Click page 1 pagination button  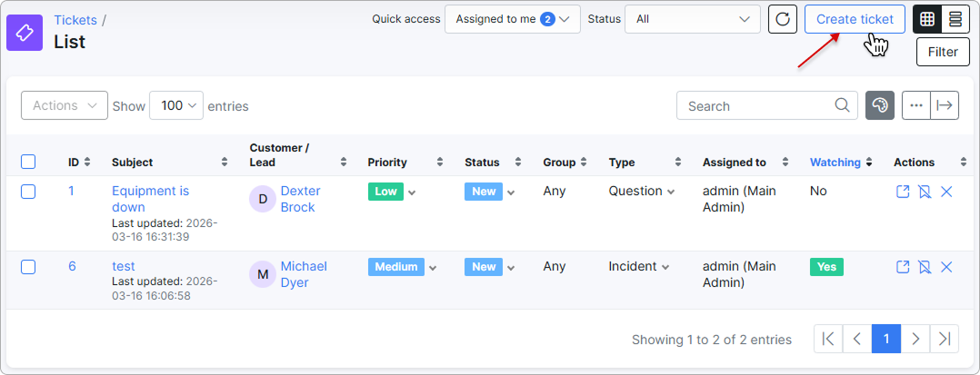(886, 339)
